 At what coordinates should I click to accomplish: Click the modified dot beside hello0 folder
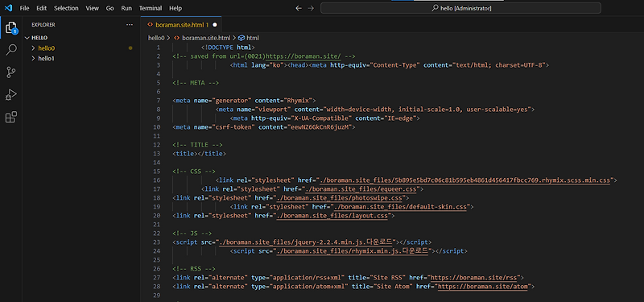(130, 48)
